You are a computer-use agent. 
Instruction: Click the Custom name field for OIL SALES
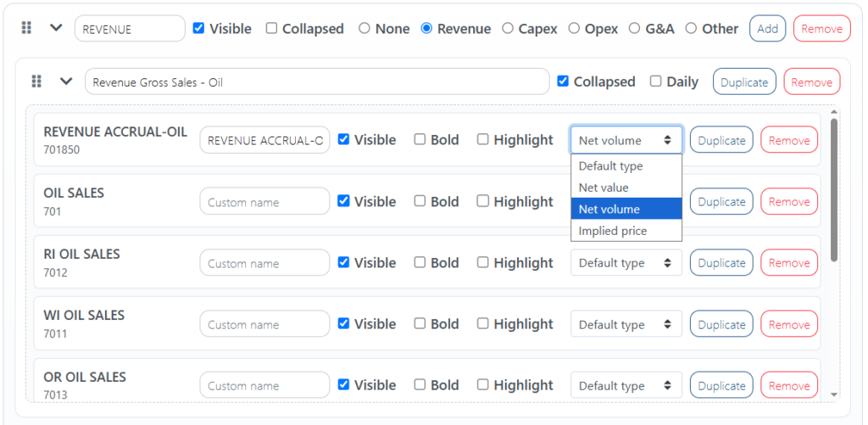point(264,202)
